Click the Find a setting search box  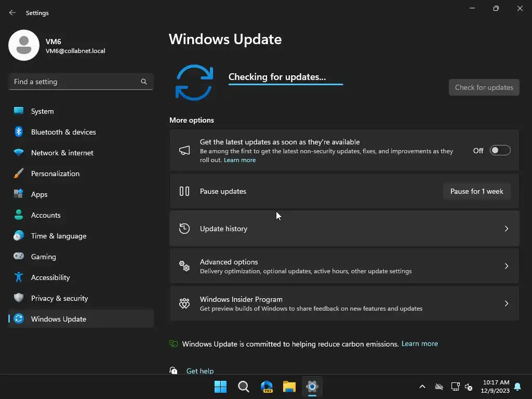pyautogui.click(x=81, y=82)
